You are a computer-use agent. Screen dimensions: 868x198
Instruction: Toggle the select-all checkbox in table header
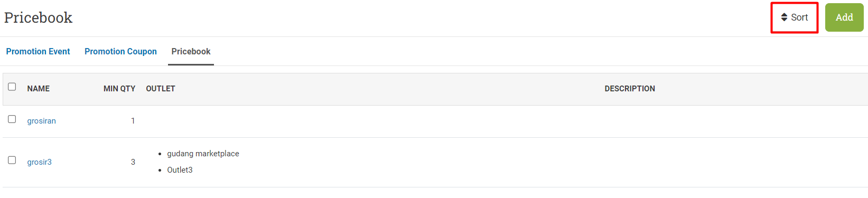tap(12, 87)
